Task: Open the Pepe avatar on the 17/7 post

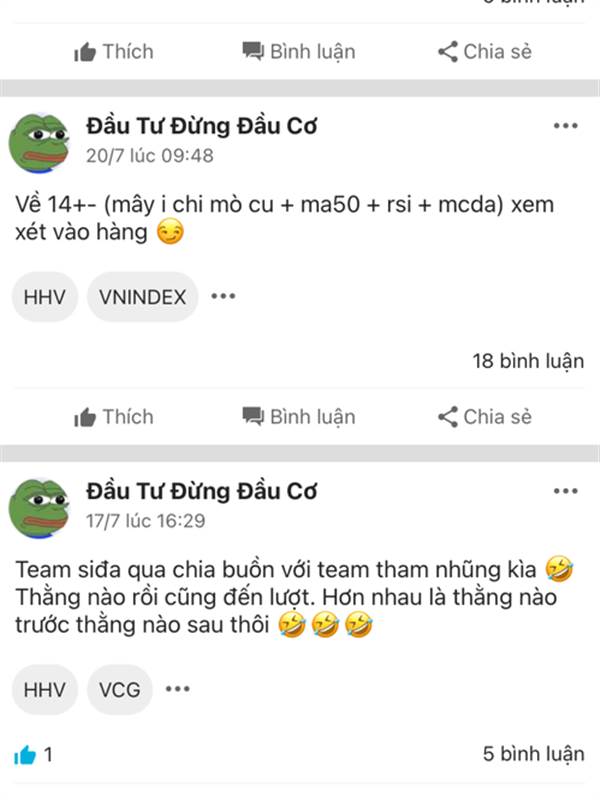Action: [x=39, y=508]
